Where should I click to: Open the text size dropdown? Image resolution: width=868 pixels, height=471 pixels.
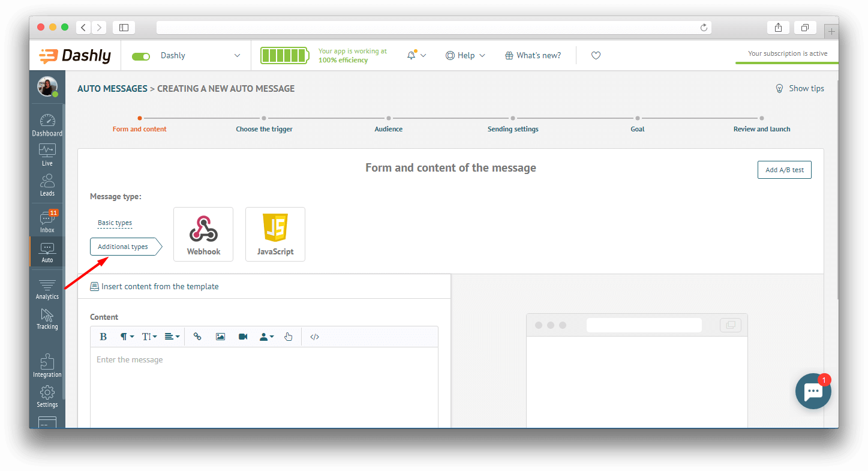149,337
